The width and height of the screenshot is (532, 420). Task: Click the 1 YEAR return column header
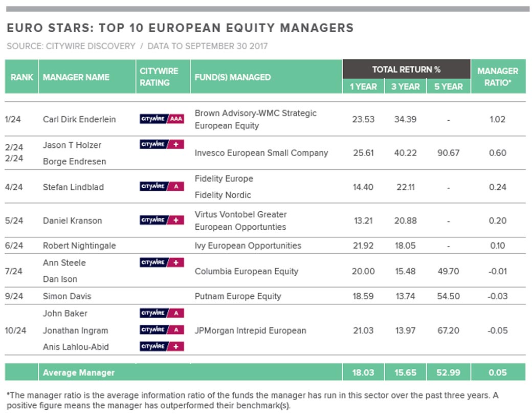363,86
